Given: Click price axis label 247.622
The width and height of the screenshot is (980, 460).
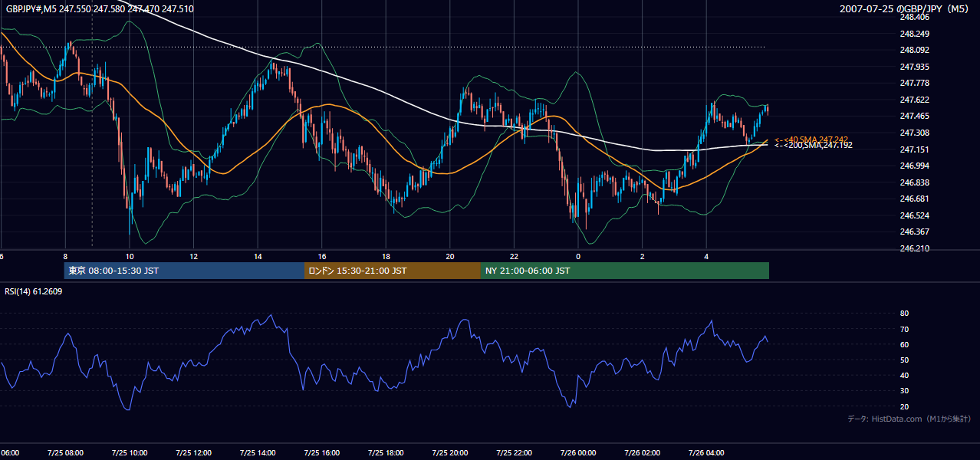Looking at the screenshot, I should point(915,100).
